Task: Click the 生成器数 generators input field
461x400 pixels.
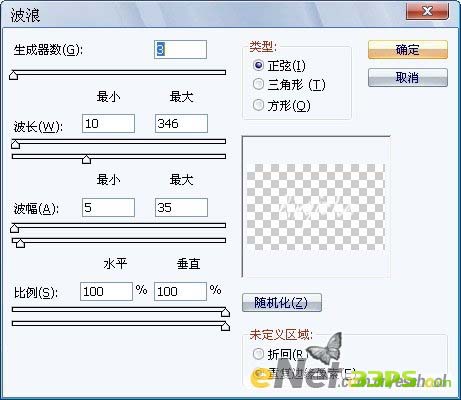Action: coord(180,50)
